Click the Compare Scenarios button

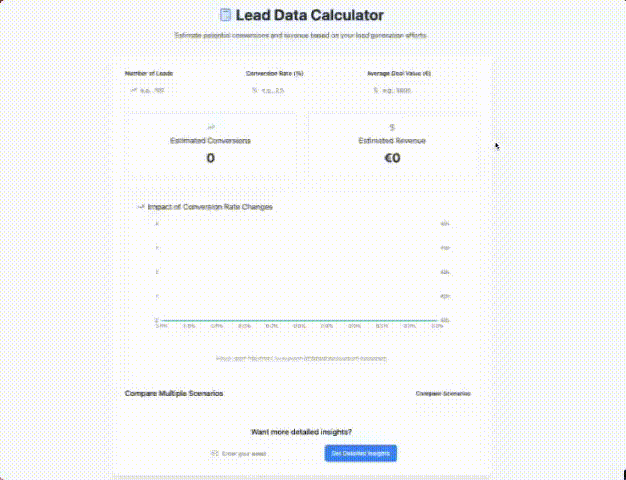pyautogui.click(x=443, y=394)
